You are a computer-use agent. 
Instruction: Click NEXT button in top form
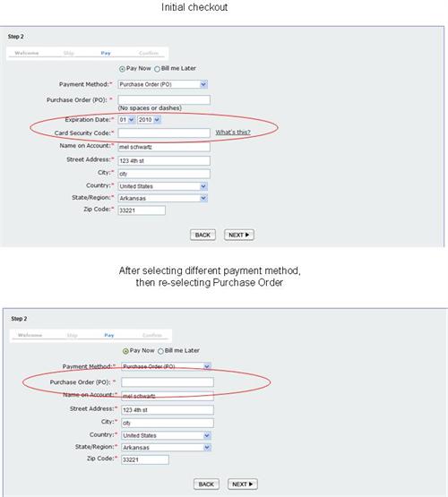pyautogui.click(x=239, y=235)
